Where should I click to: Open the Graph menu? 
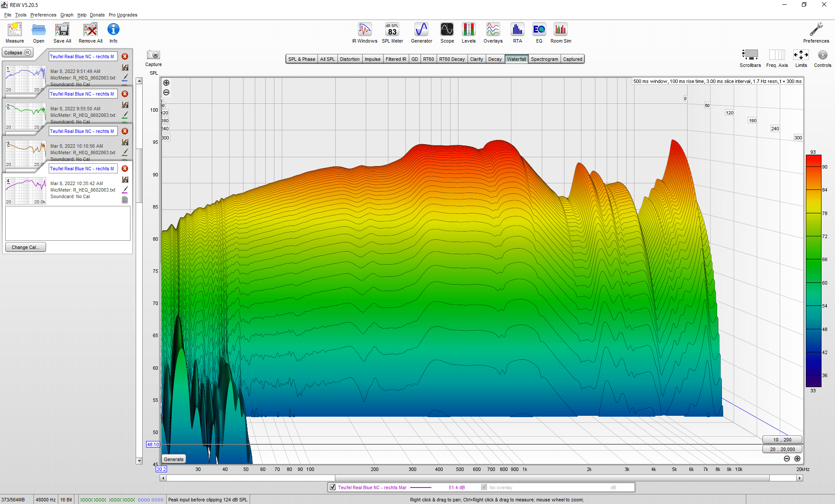[x=67, y=15]
